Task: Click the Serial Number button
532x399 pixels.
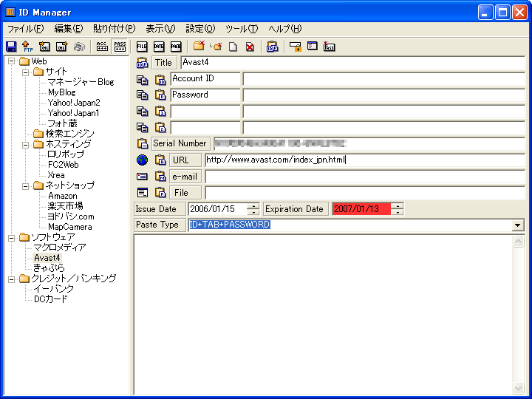Action: point(180,143)
